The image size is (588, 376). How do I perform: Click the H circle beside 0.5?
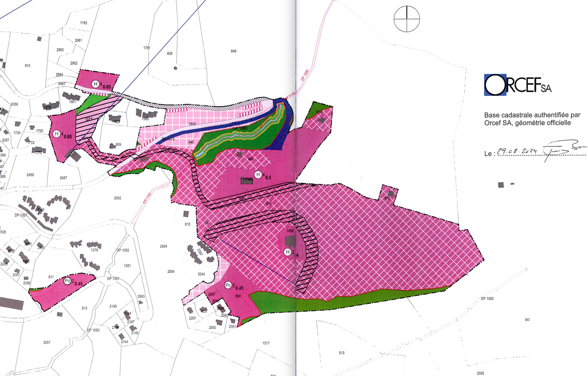coord(258,174)
